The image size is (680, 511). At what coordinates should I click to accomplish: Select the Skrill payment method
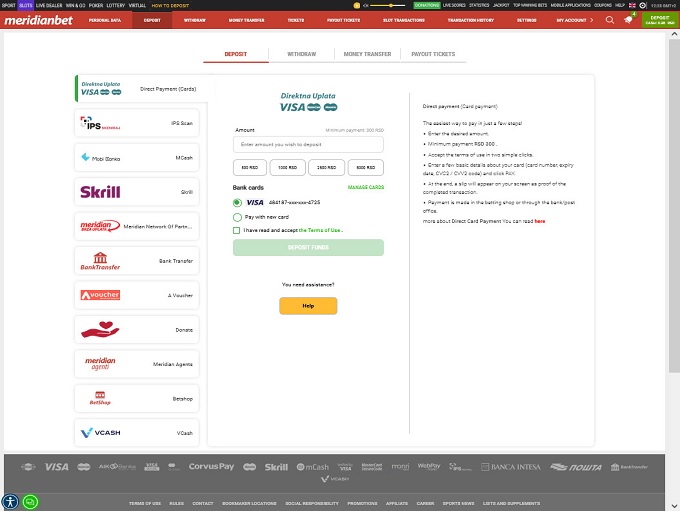[136, 191]
